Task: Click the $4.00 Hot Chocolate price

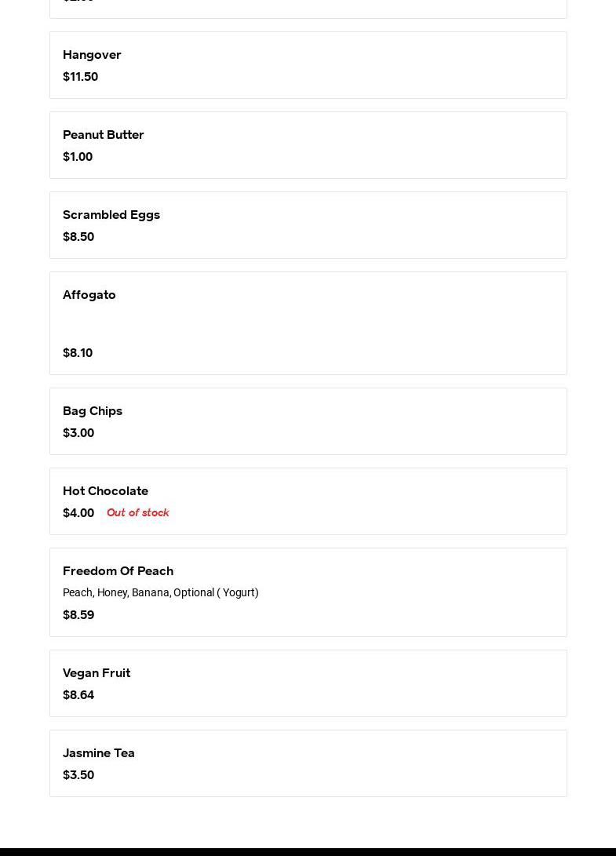Action: (x=78, y=513)
